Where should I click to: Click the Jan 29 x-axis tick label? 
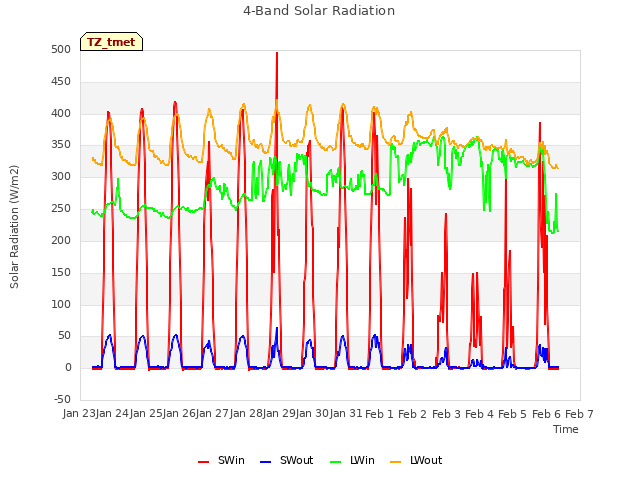(x=279, y=414)
